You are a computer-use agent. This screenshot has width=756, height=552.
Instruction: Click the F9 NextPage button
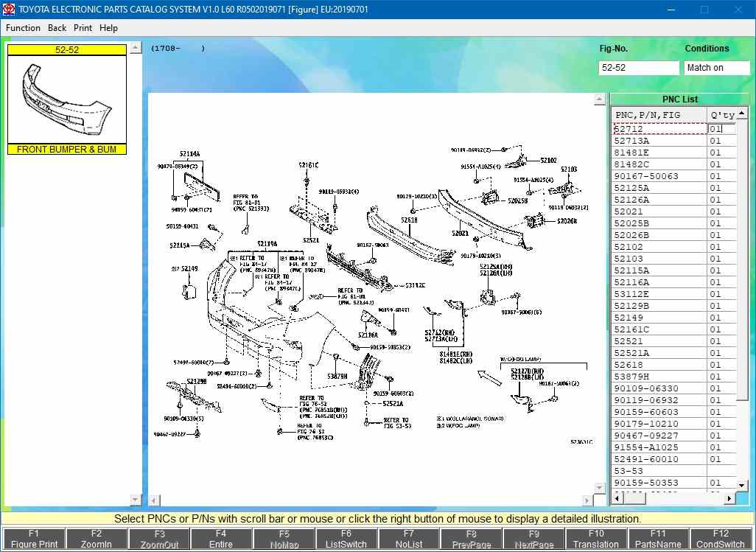533,539
